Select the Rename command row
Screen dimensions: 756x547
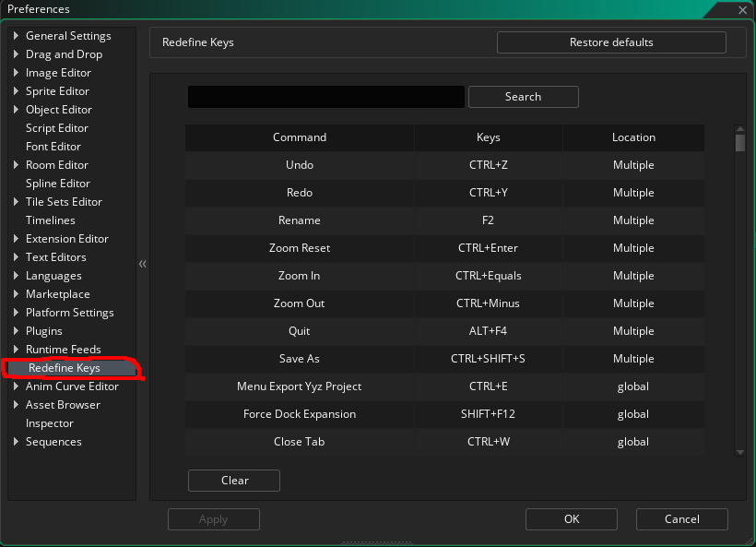(x=444, y=220)
